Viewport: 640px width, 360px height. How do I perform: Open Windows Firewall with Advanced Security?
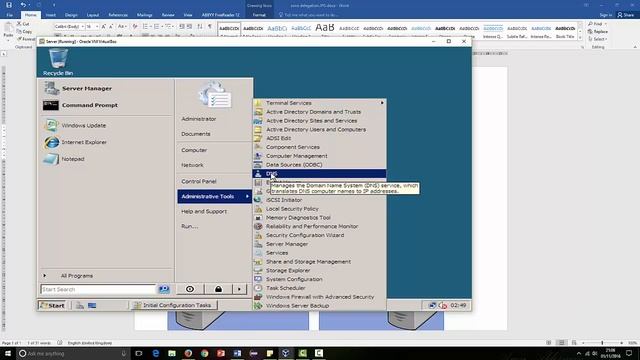click(x=319, y=297)
